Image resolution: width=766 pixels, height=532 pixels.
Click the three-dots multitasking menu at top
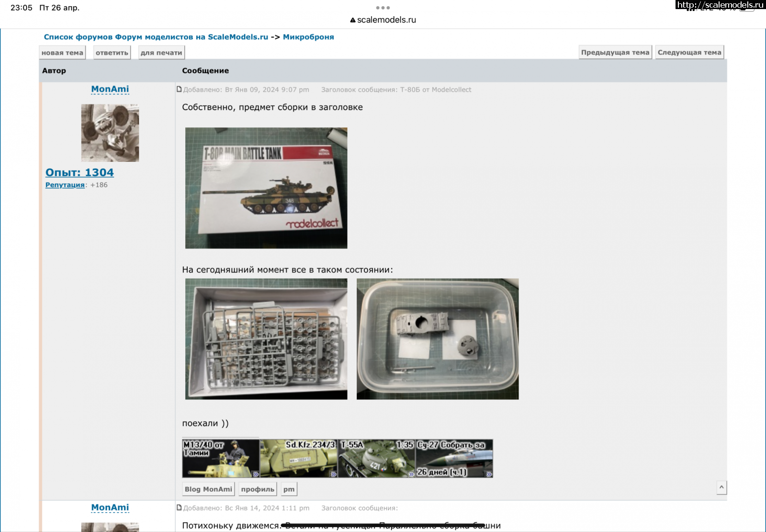[x=383, y=8]
